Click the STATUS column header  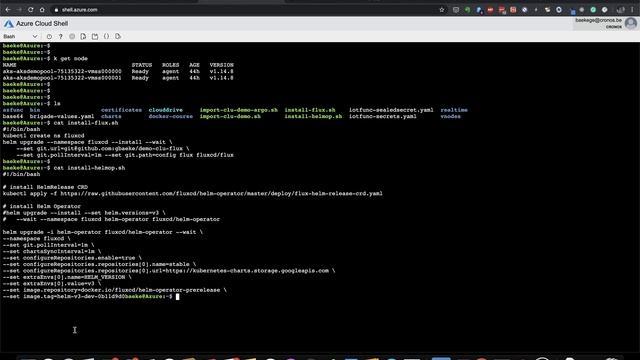142,65
